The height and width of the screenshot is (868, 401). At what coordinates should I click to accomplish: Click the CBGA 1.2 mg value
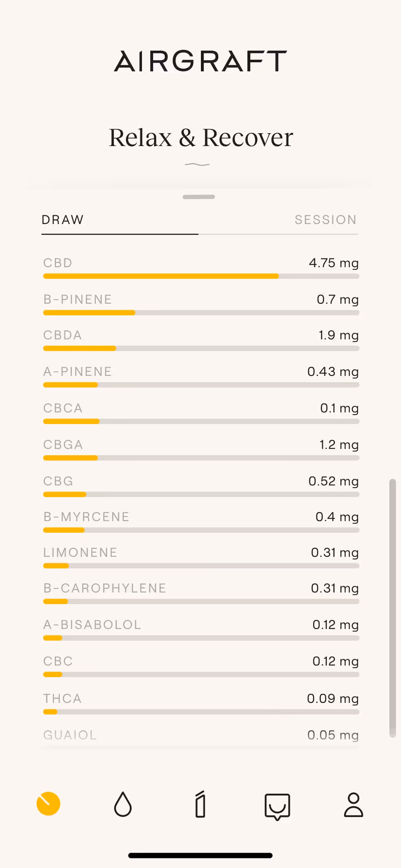(x=339, y=445)
